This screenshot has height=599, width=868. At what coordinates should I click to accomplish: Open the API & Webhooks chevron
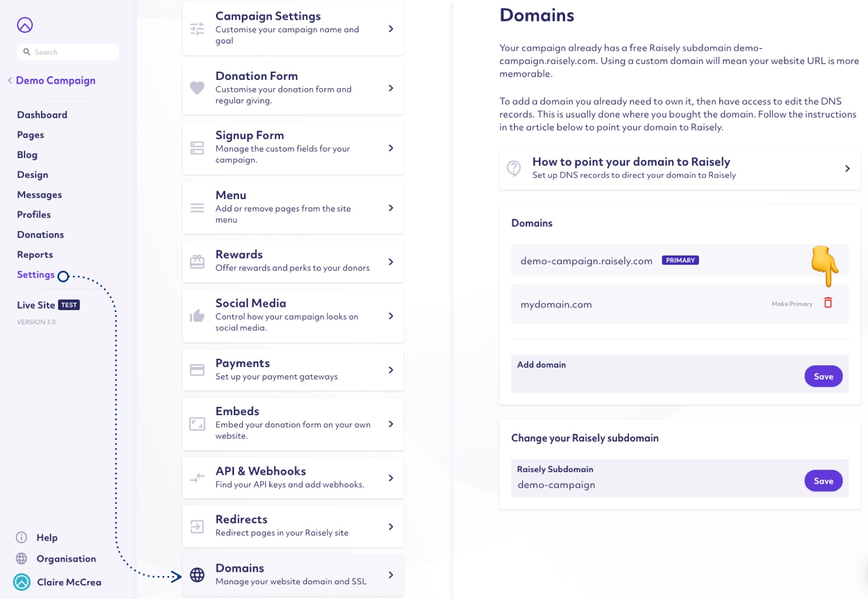[x=391, y=478]
